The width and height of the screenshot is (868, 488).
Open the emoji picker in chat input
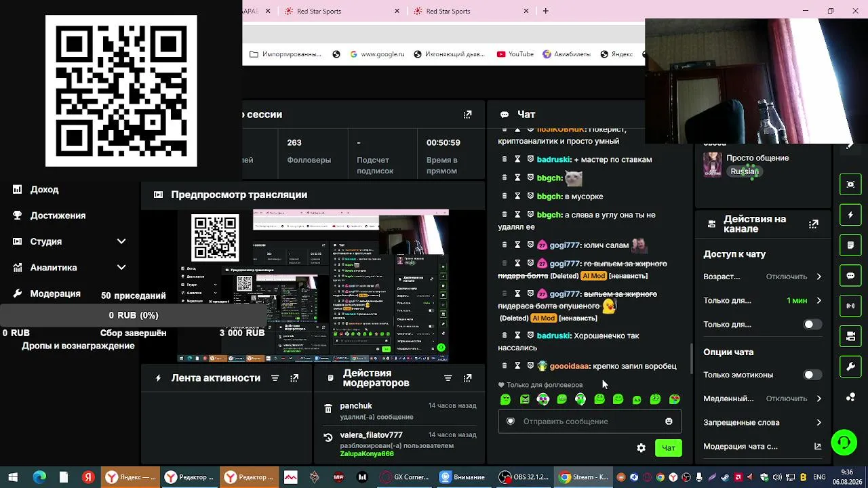(669, 422)
